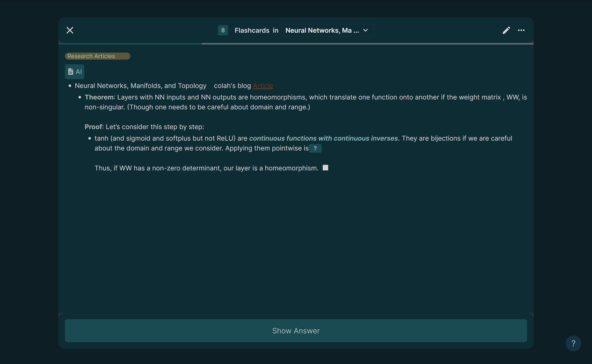
Task: Reveal the hidden cloze question mark
Action: tap(315, 149)
